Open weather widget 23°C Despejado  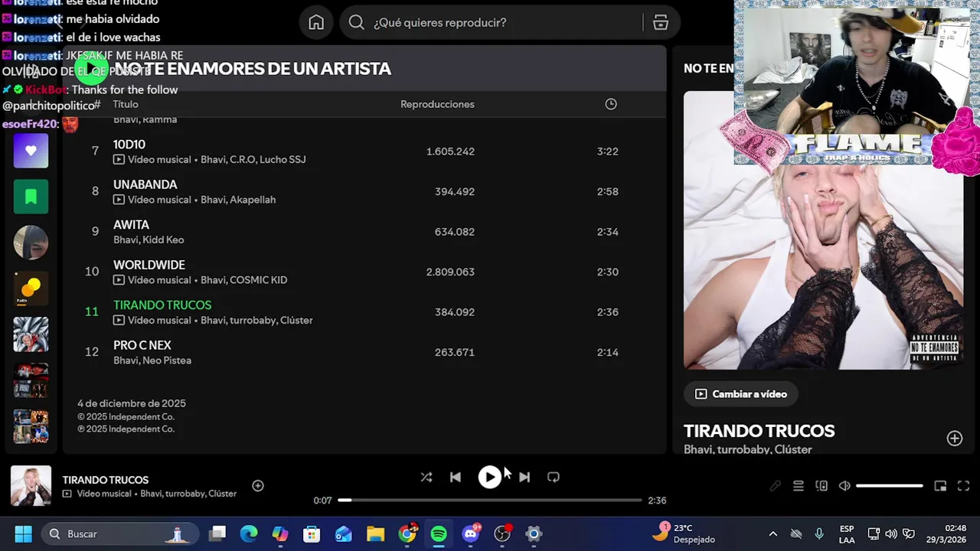(684, 533)
